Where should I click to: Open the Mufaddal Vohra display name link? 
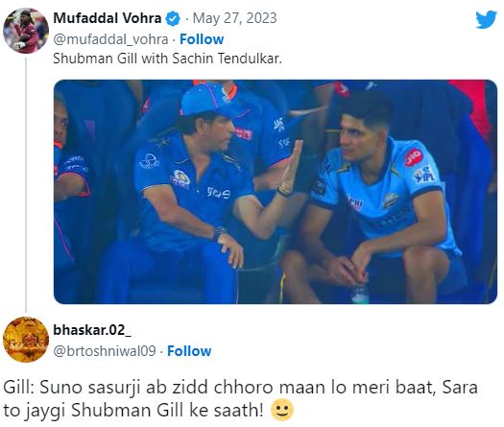click(x=107, y=18)
